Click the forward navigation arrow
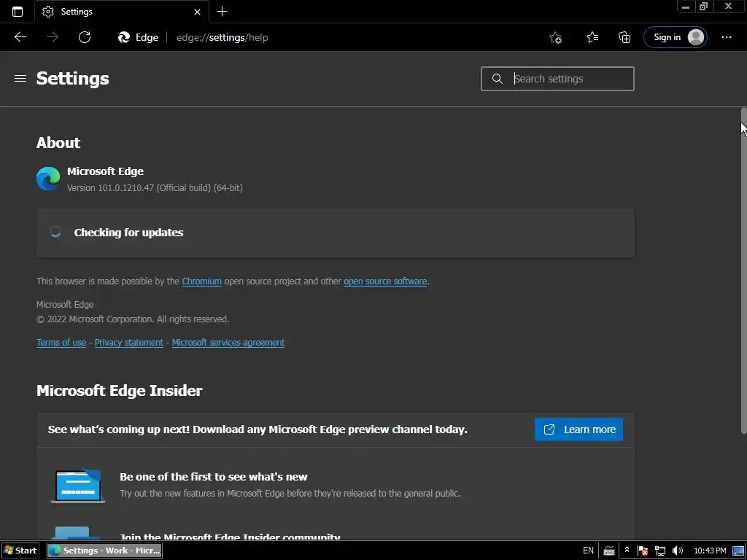The height and width of the screenshot is (560, 747). pos(53,37)
